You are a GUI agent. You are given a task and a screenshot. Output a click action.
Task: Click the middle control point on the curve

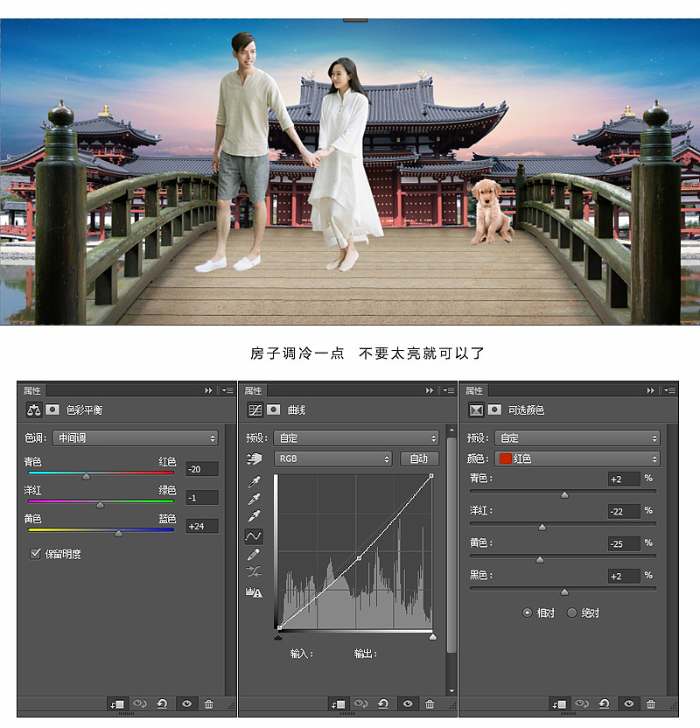359,558
